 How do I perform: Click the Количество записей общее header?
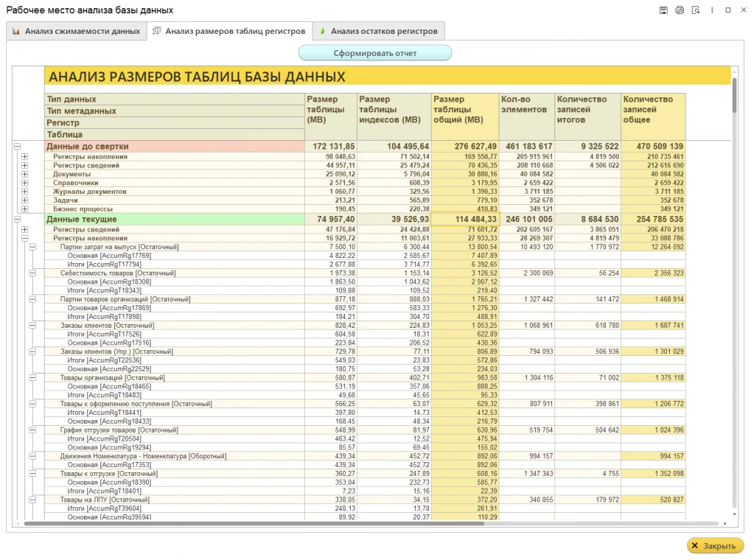(x=653, y=116)
